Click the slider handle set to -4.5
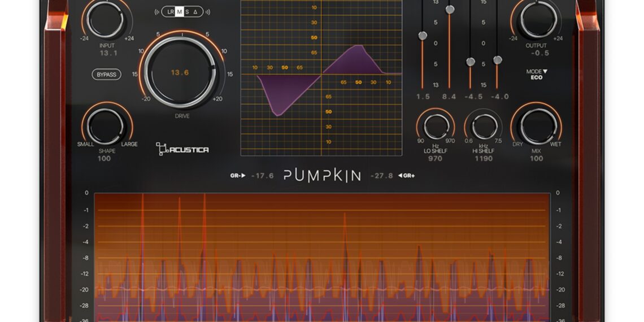The width and height of the screenshot is (644, 322). [x=471, y=62]
